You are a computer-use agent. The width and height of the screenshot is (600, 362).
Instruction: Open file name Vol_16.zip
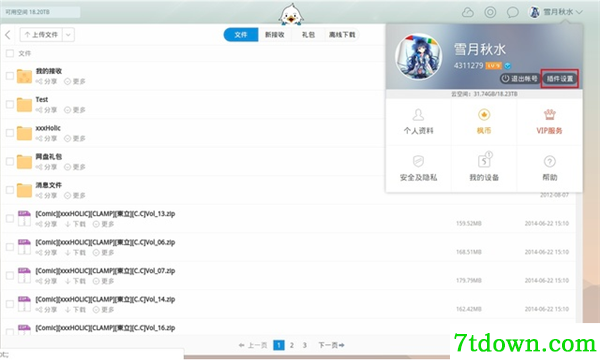click(105, 328)
